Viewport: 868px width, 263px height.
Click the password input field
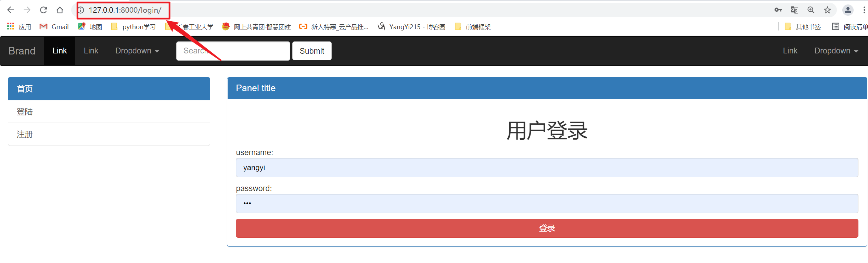[547, 203]
